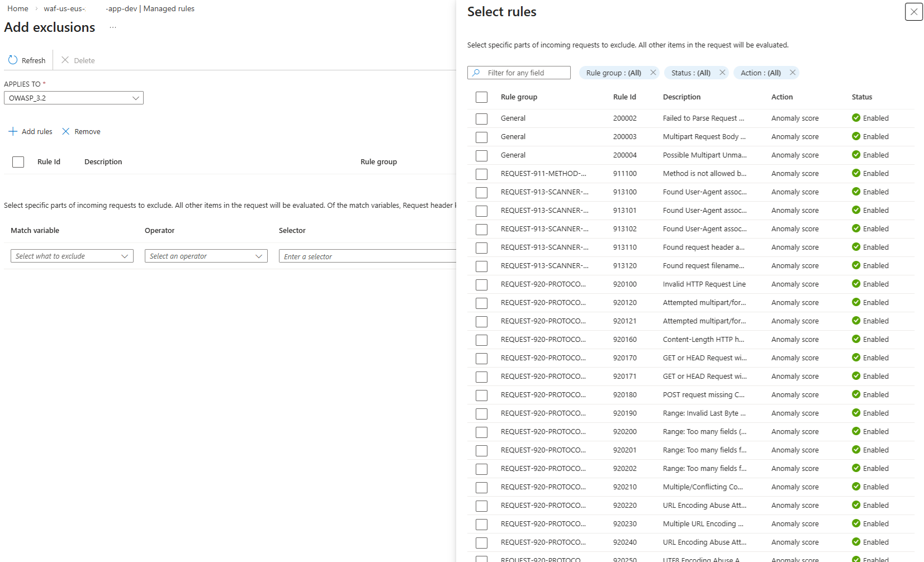924x562 pixels.
Task: Toggle select-all checkbox in Select rules header
Action: coord(481,97)
